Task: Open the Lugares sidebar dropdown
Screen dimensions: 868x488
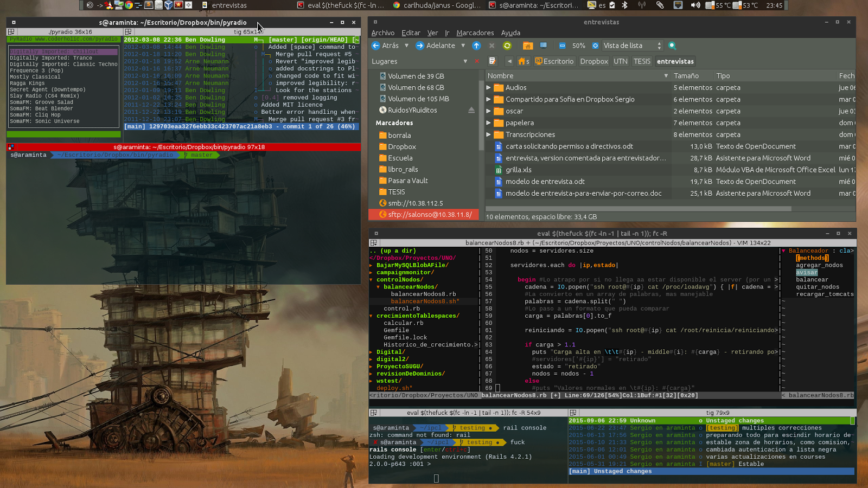Action: (x=465, y=61)
